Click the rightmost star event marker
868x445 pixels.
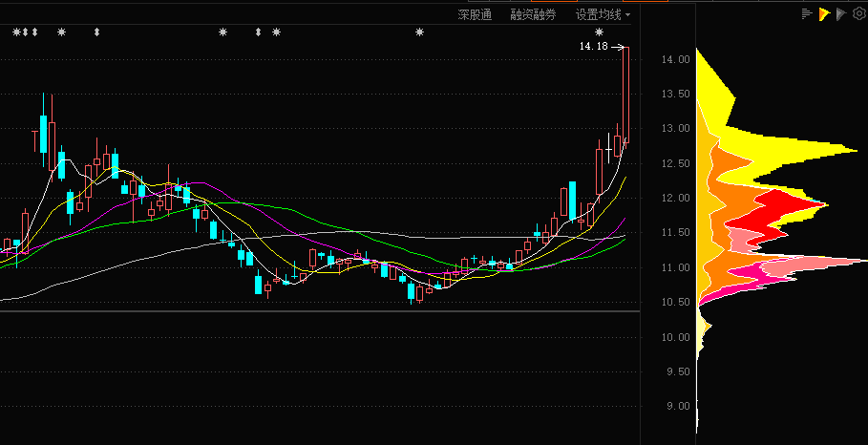(x=599, y=32)
